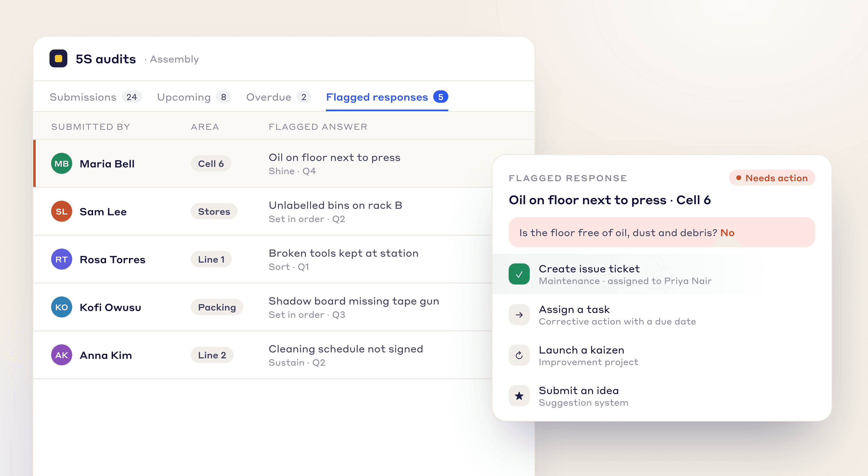Viewport: 868px width, 476px height.
Task: Open 'Unlabelled bins on rack B' row
Action: (263, 211)
